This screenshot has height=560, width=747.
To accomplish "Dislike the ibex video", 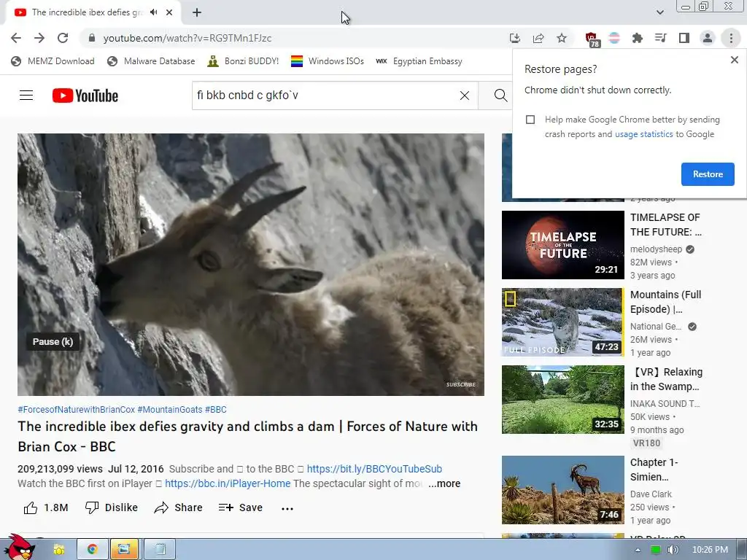I will [112, 507].
